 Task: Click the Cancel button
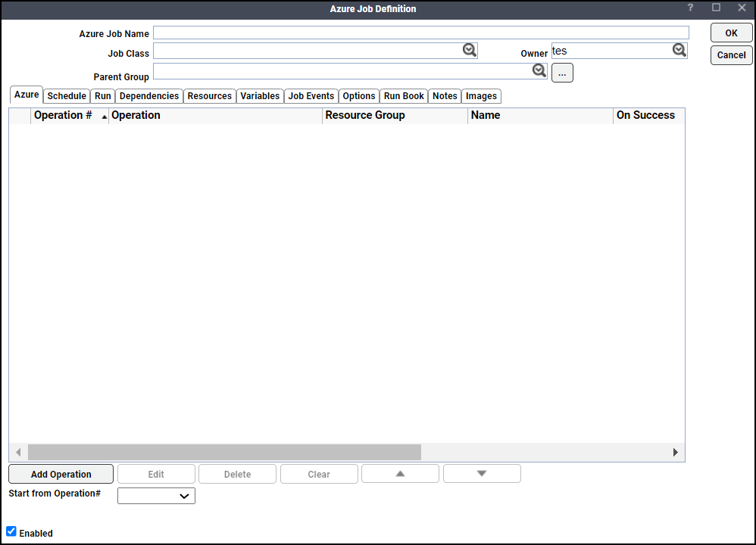pyautogui.click(x=732, y=55)
